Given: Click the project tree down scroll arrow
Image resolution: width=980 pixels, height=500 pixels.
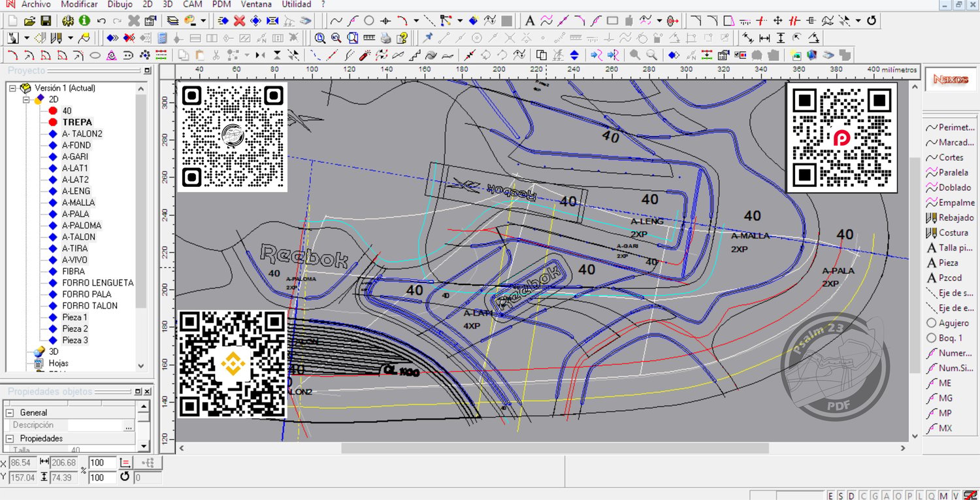Looking at the screenshot, I should 141,366.
